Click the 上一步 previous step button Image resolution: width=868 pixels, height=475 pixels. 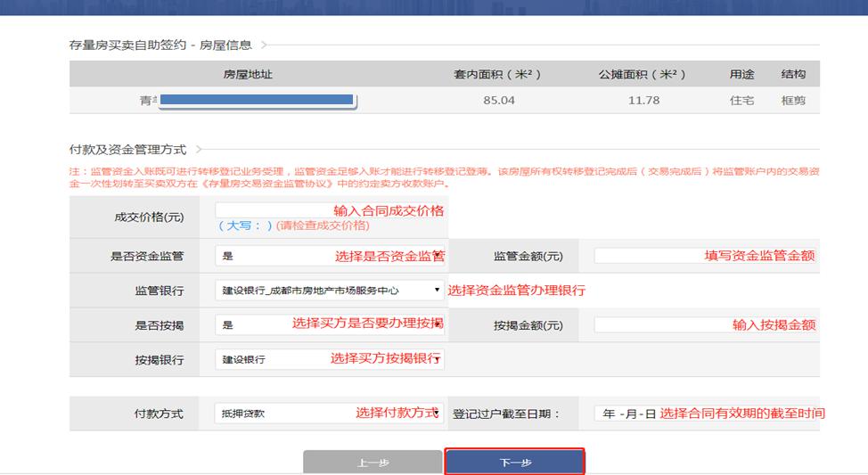[x=373, y=463]
